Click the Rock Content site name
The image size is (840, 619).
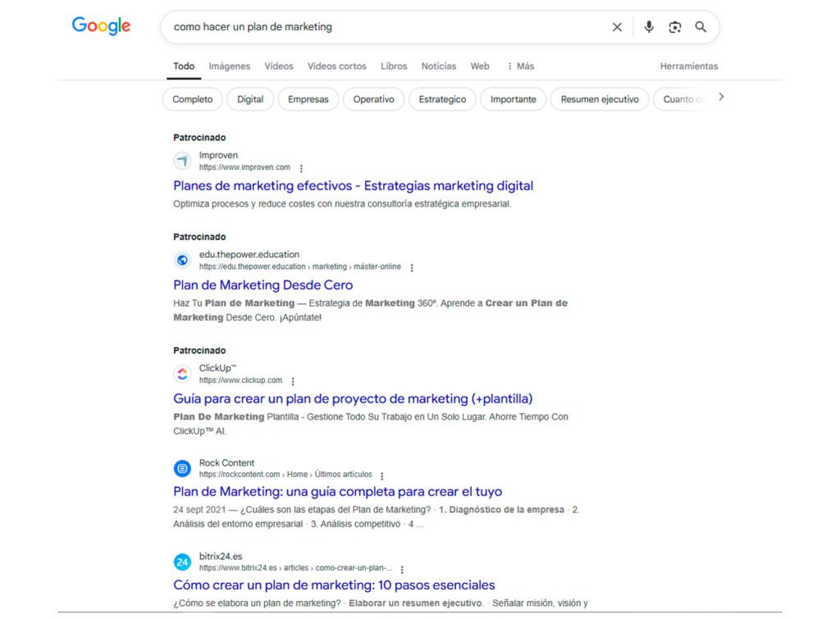coord(226,462)
